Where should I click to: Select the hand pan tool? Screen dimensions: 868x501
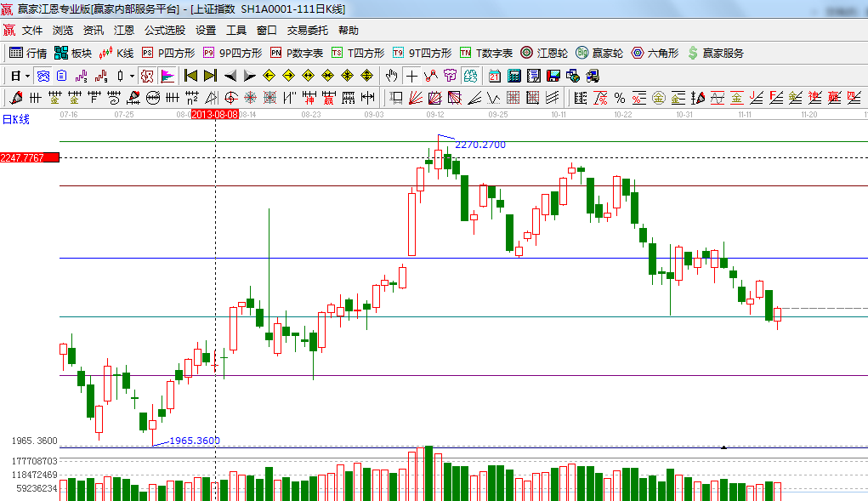click(x=392, y=76)
